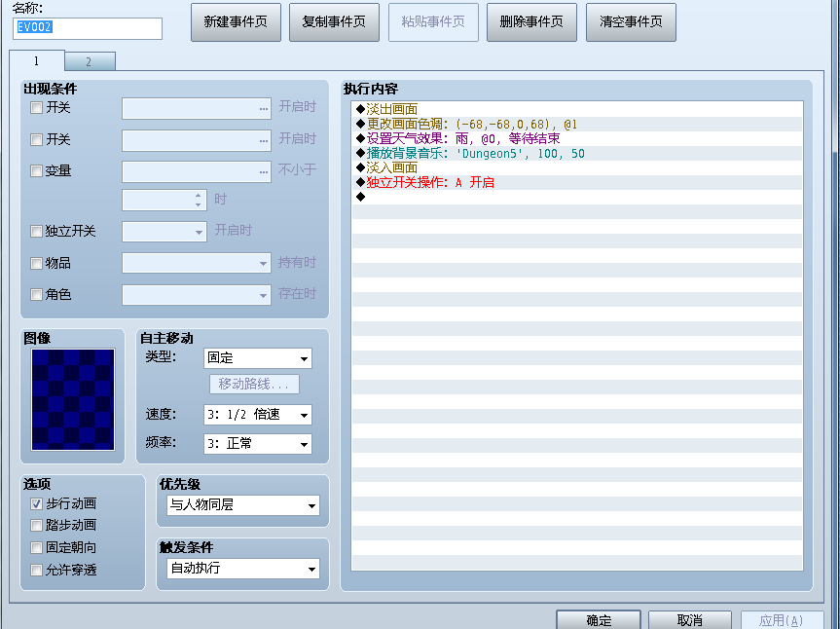Open the 独立开关 letter dropdown

(x=164, y=232)
